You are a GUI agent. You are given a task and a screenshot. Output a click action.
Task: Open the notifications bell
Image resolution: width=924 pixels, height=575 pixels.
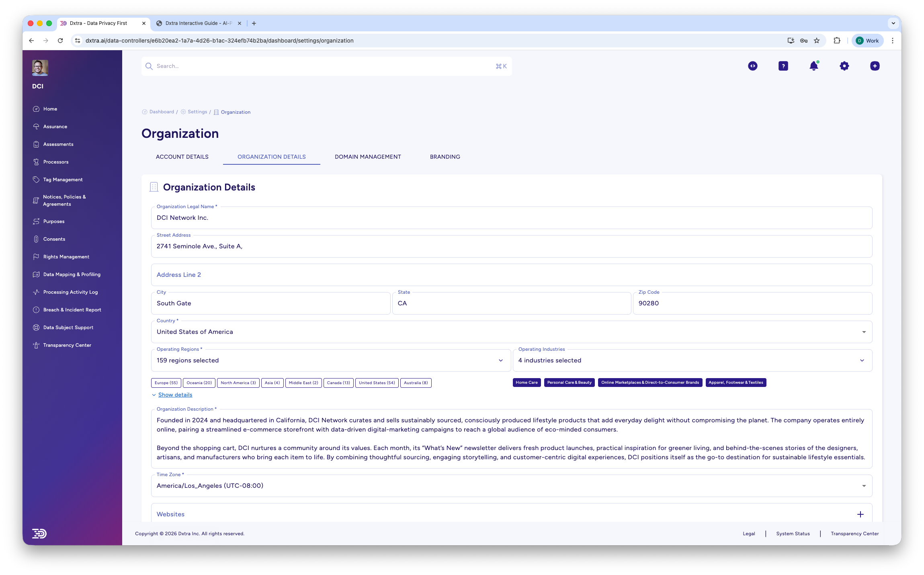(x=813, y=66)
